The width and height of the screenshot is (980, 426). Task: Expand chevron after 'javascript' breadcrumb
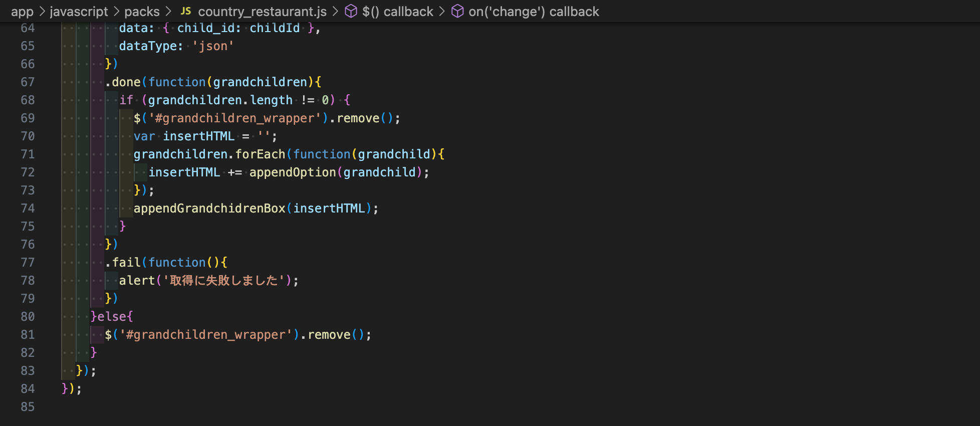pos(116,11)
